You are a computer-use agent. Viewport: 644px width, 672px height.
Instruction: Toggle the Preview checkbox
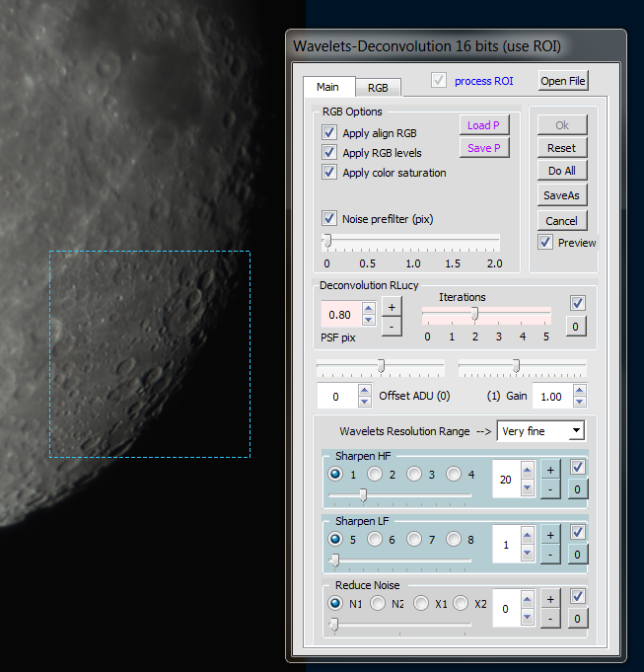545,242
